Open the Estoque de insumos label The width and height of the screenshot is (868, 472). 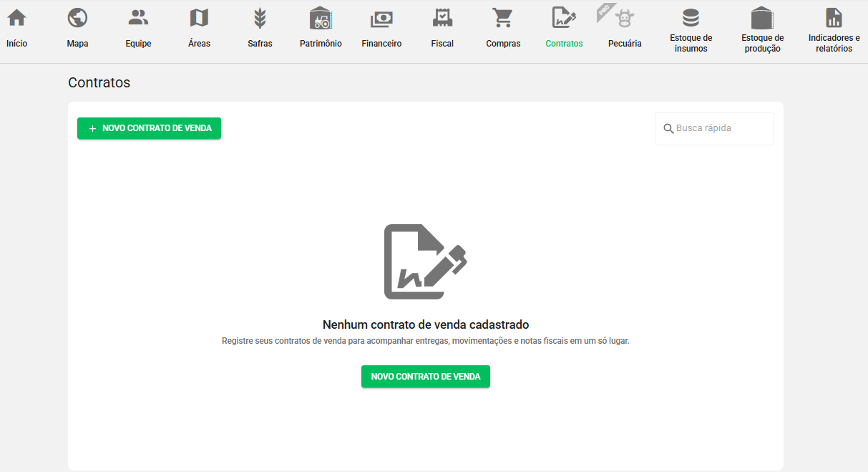pyautogui.click(x=691, y=44)
